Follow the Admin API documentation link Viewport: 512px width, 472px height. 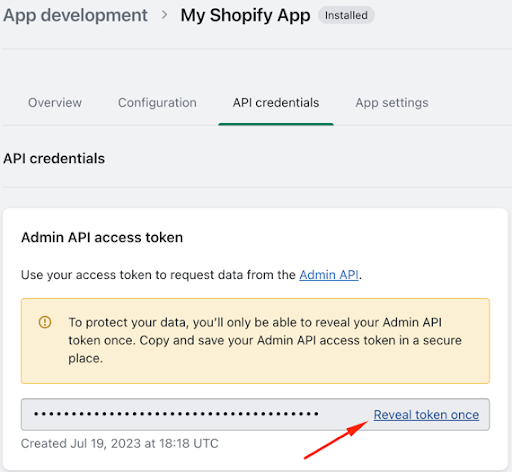point(329,275)
